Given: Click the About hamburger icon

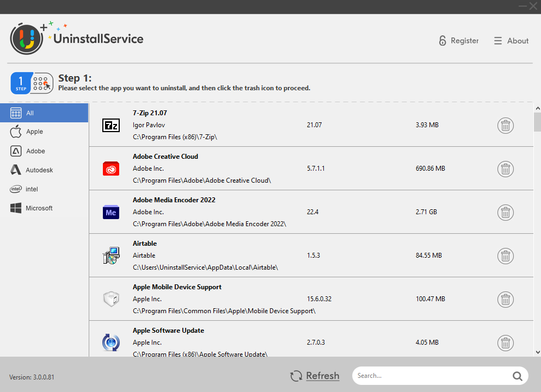Looking at the screenshot, I should (497, 41).
